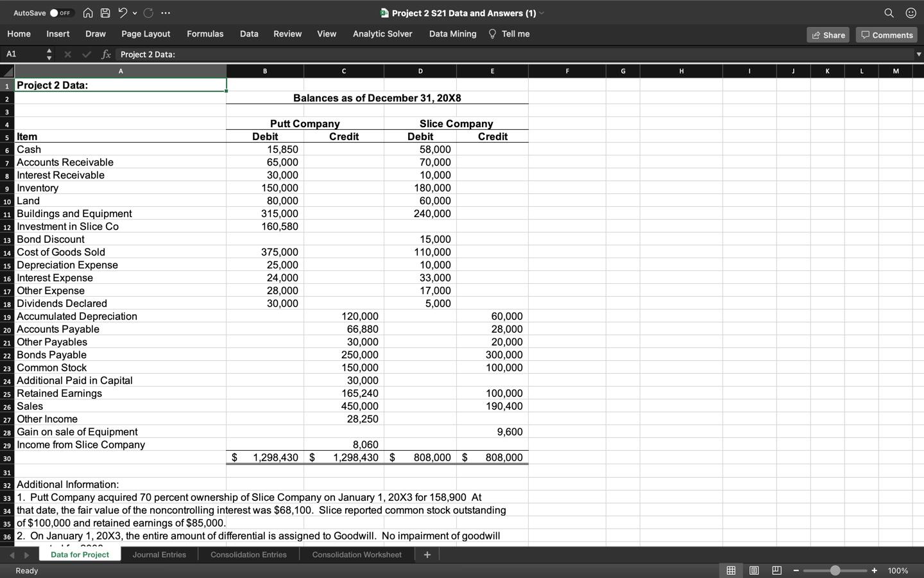Add a new sheet with plus button
924x578 pixels.
coord(427,554)
